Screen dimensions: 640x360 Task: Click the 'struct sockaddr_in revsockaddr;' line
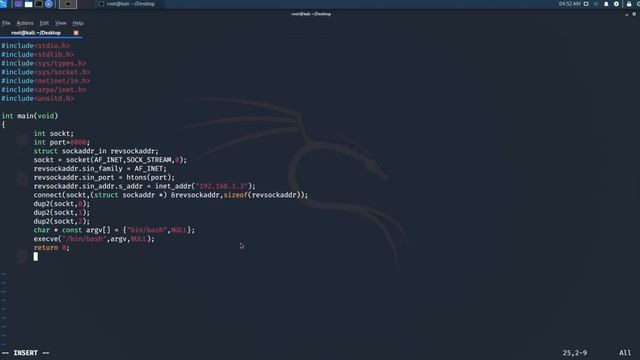point(96,151)
